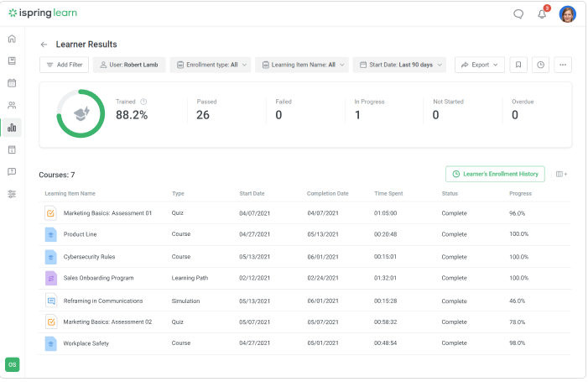Click the Trained help question mark icon
The height and width of the screenshot is (382, 588).
pos(143,102)
